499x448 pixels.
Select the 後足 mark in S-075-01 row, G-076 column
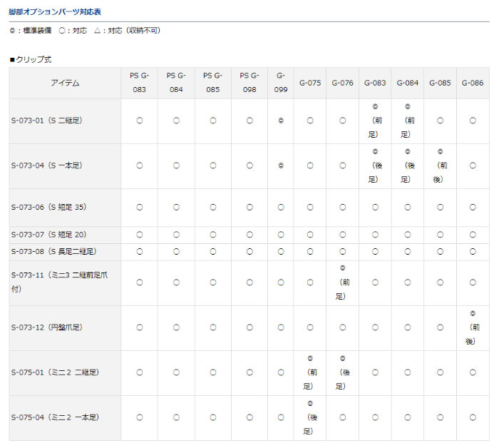click(x=343, y=372)
